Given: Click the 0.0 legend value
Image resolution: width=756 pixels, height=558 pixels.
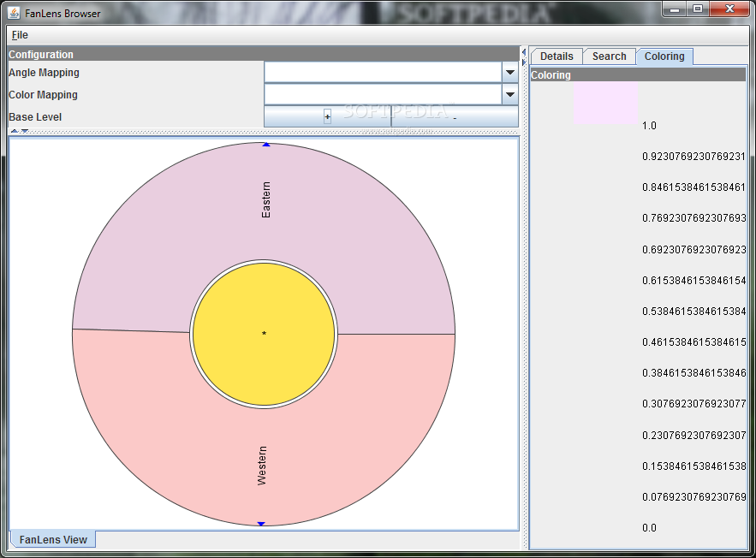Looking at the screenshot, I should click(x=649, y=528).
